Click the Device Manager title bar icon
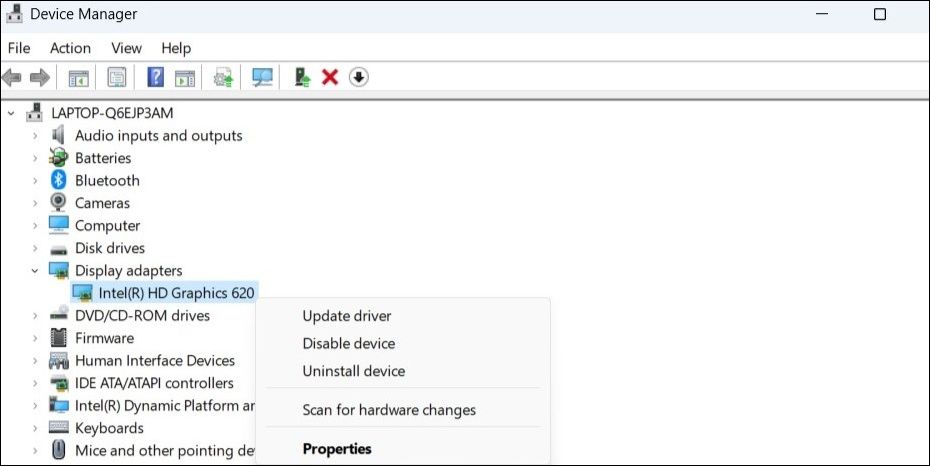 14,14
